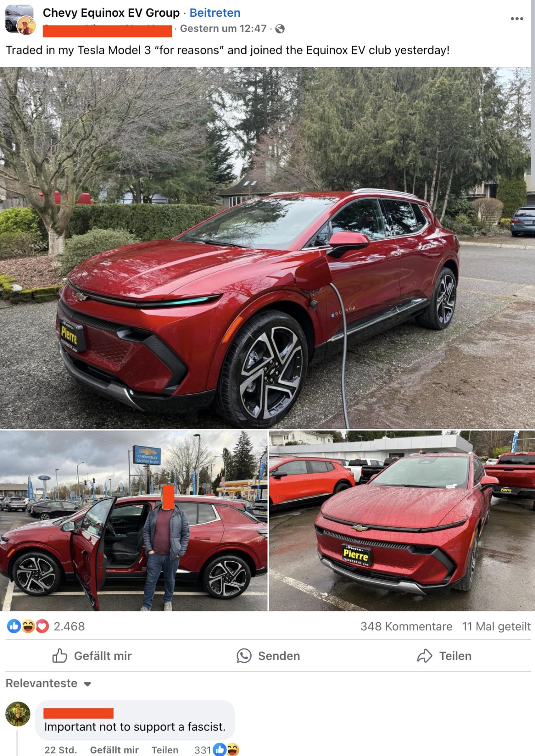Like the comment with Gefällt mir

(x=114, y=750)
